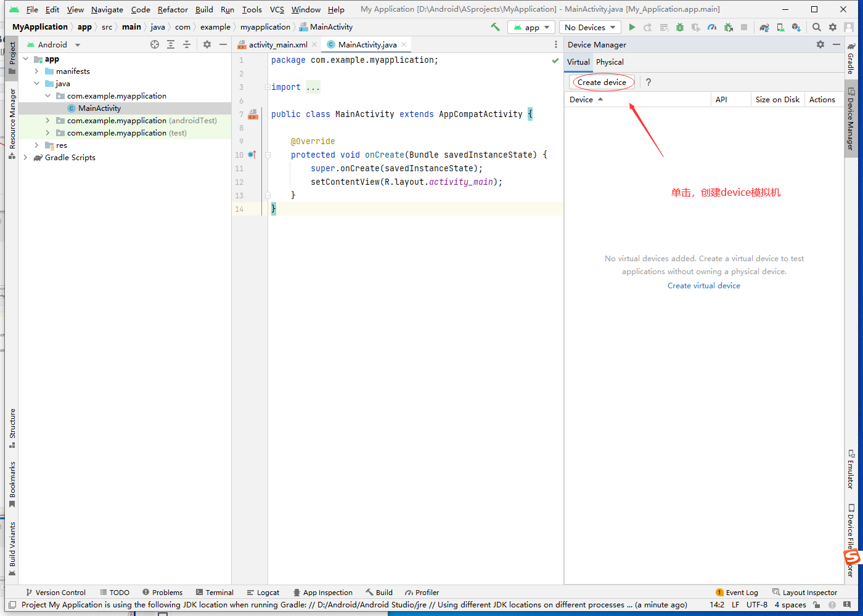The height and width of the screenshot is (616, 863).
Task: Open the editor tabs three-dot menu
Action: click(555, 44)
